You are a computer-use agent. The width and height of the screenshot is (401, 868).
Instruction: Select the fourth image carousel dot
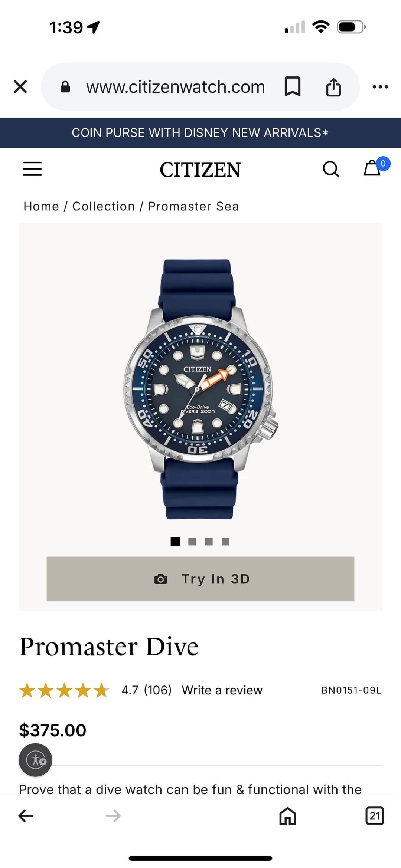click(226, 542)
